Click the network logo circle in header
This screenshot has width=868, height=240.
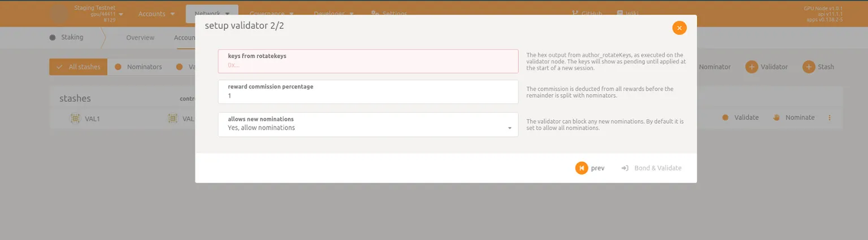(x=59, y=14)
